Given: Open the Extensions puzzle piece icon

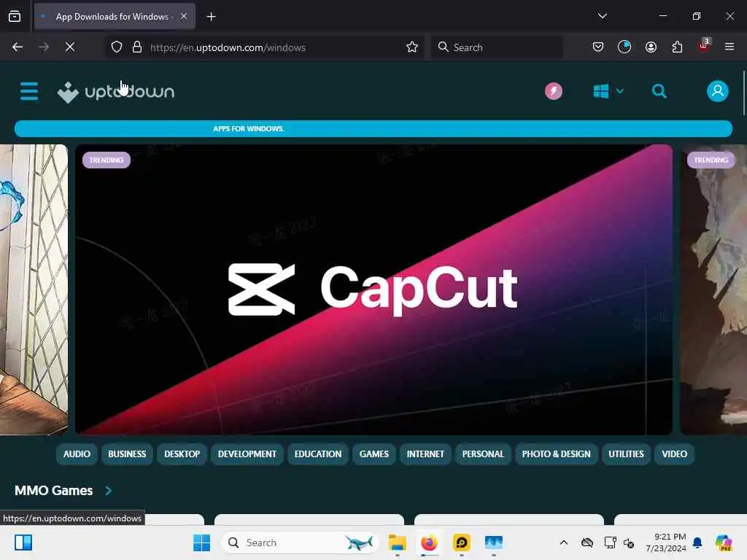Looking at the screenshot, I should pyautogui.click(x=677, y=47).
